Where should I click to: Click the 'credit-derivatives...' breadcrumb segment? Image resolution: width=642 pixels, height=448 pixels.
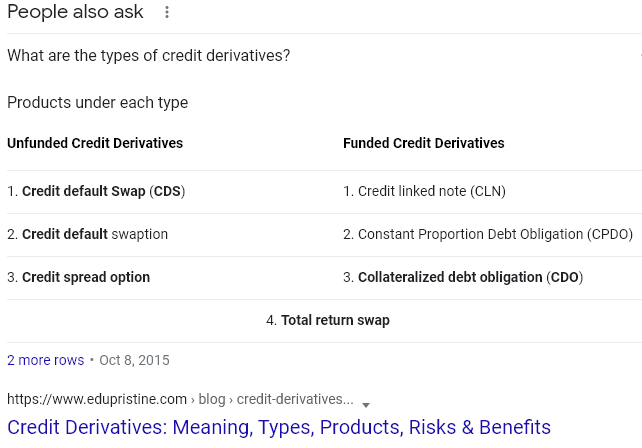[x=295, y=399]
